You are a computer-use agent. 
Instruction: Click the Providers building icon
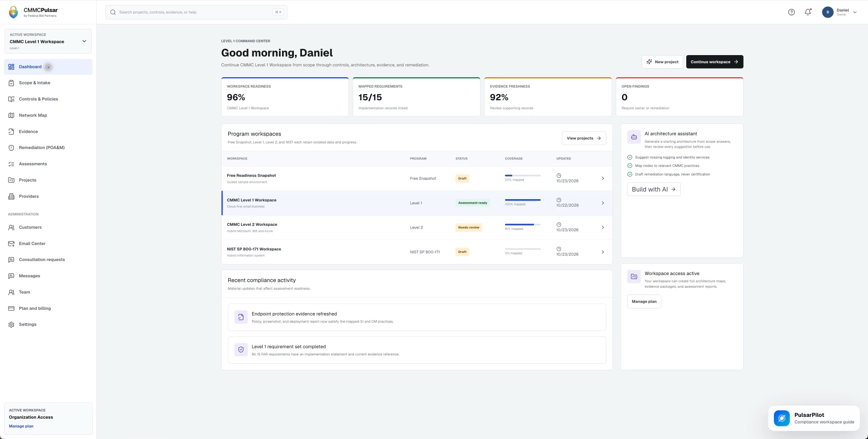(11, 196)
